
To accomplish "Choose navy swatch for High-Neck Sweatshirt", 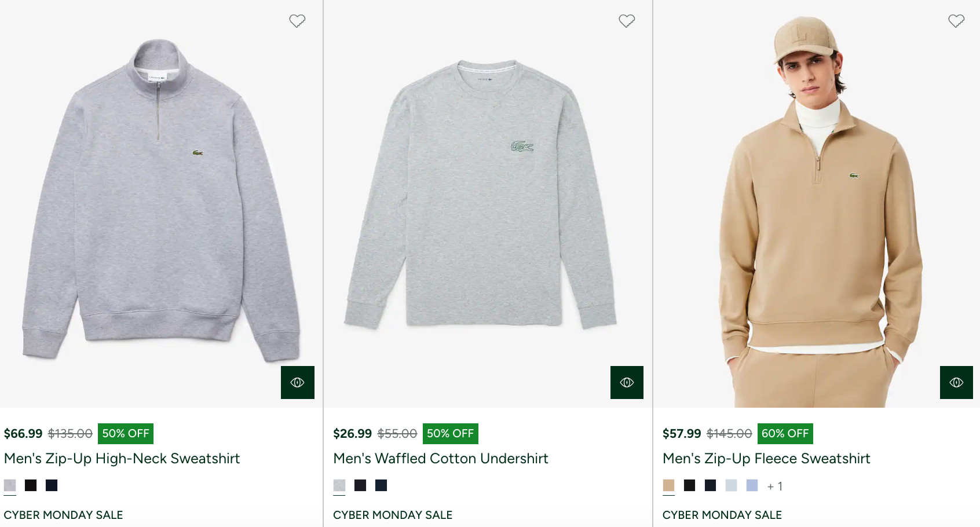I will pos(52,485).
